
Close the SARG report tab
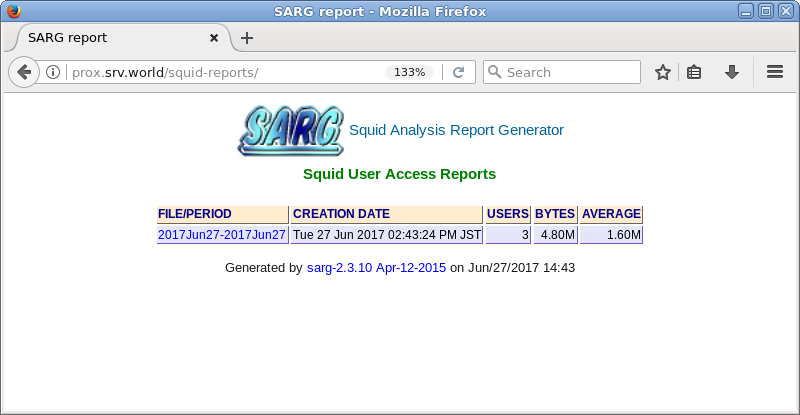pos(214,38)
